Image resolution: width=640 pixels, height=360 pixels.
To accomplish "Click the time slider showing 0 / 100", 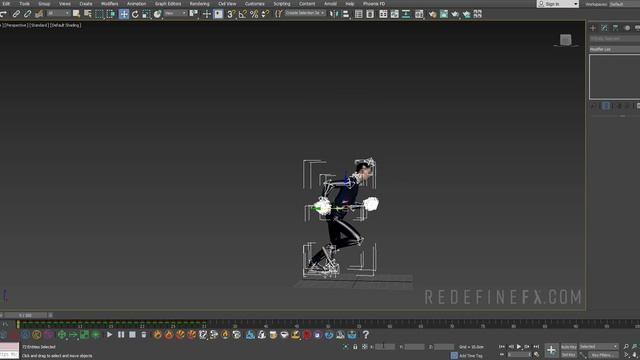I will 25,315.
